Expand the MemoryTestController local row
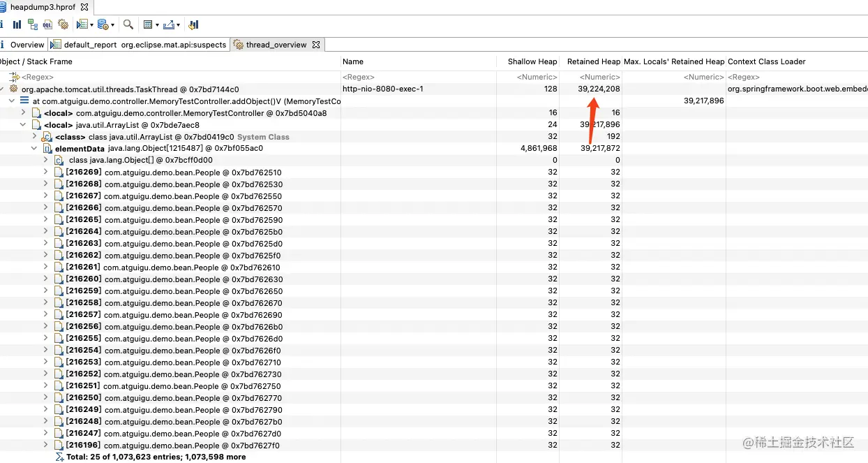Viewport: 868px width, 463px height. pos(23,112)
